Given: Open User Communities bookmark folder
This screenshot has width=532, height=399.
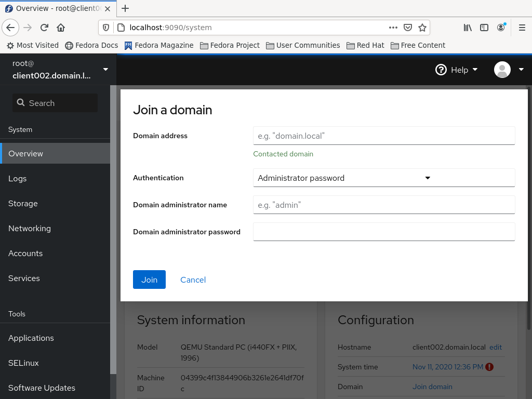Looking at the screenshot, I should click(303, 46).
